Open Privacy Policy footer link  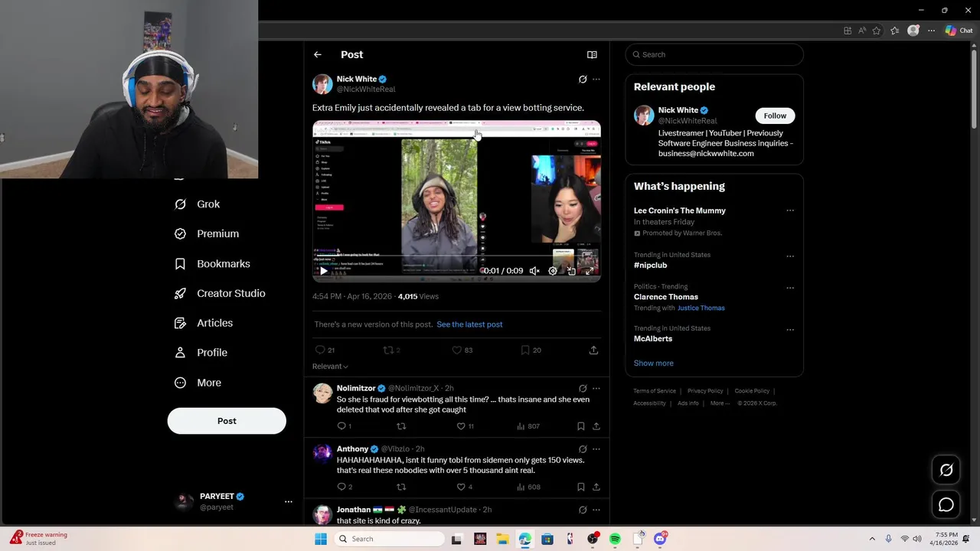tap(705, 391)
